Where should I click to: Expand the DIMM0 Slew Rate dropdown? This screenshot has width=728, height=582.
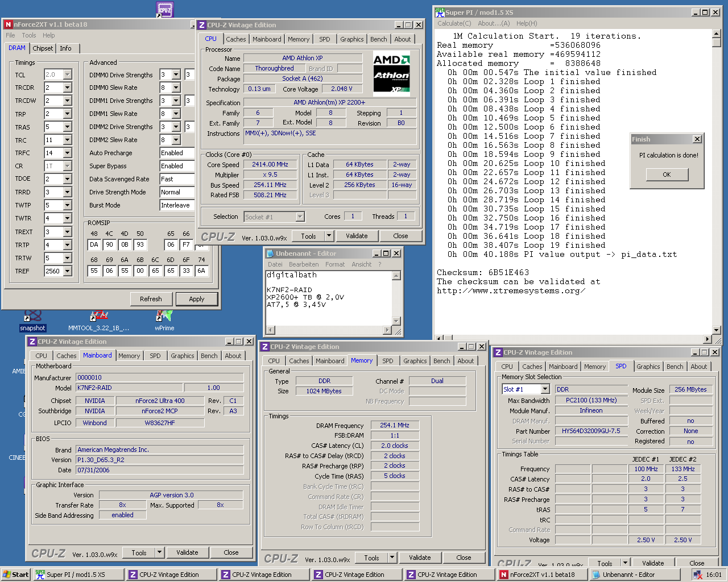coord(176,88)
